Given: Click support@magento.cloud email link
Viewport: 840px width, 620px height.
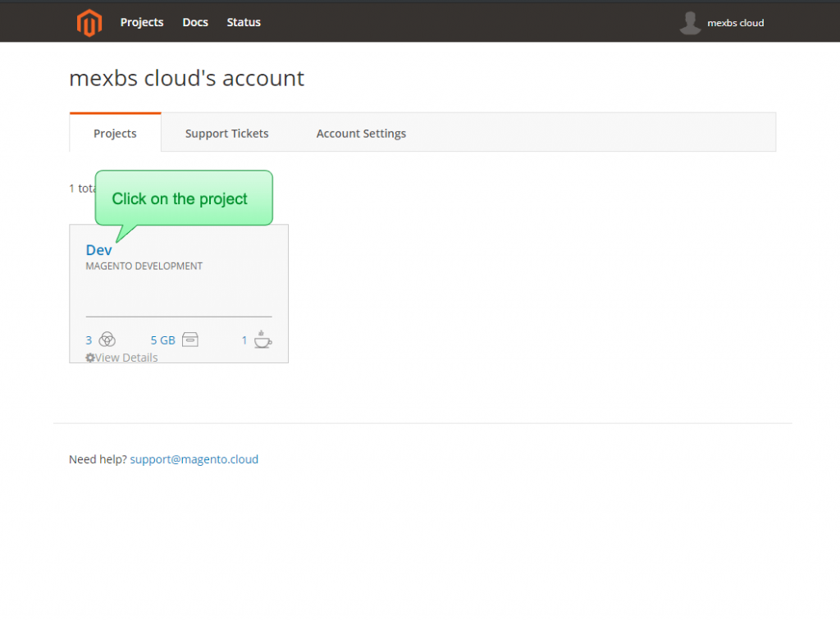Looking at the screenshot, I should 194,459.
